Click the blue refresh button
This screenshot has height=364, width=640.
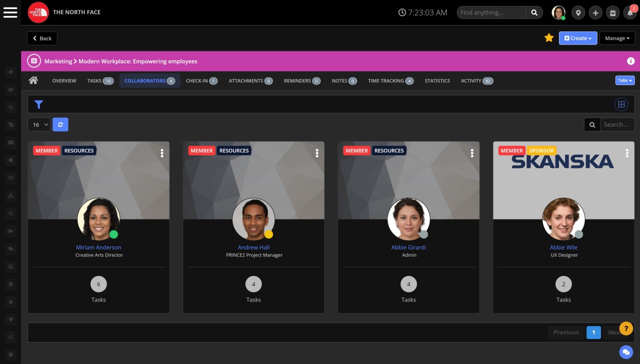[x=60, y=124]
